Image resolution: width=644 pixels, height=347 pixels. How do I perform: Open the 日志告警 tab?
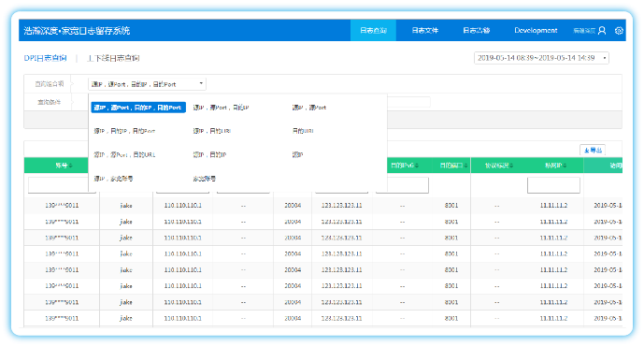476,31
